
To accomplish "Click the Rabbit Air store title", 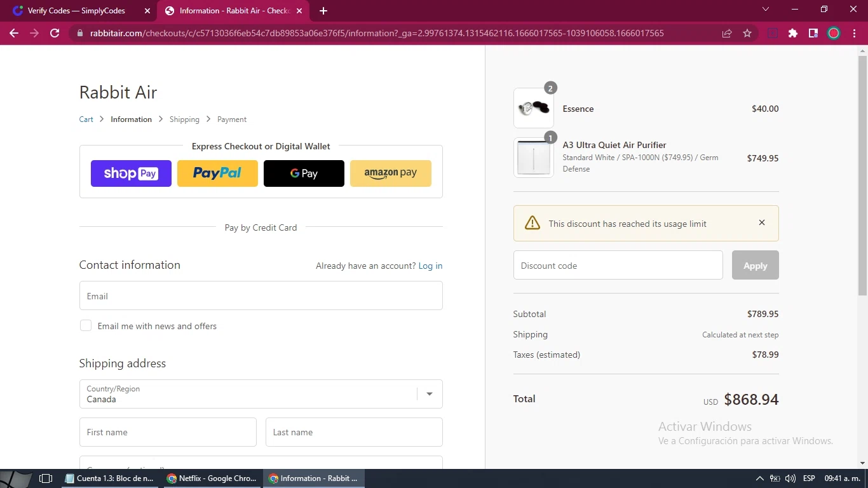I will tap(118, 92).
